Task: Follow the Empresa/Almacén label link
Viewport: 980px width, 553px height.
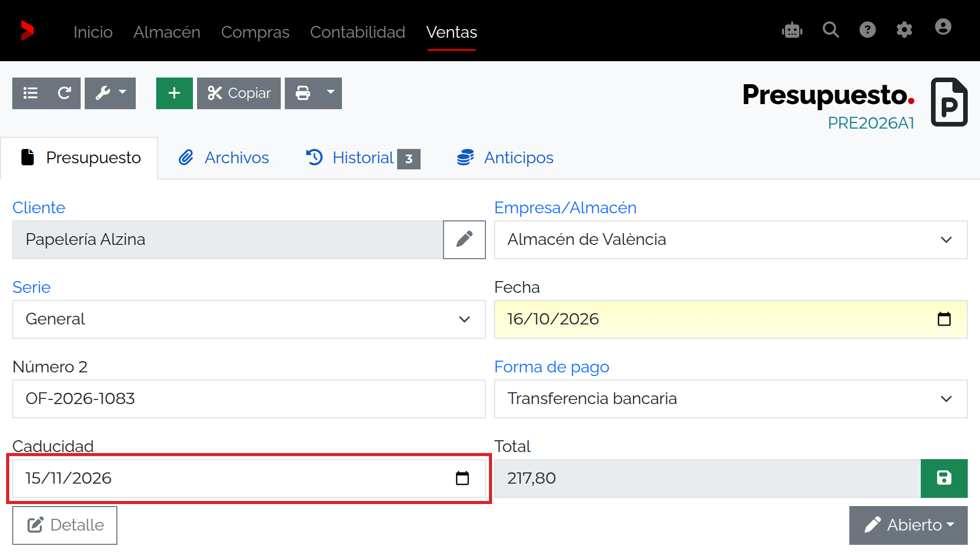Action: [x=566, y=208]
